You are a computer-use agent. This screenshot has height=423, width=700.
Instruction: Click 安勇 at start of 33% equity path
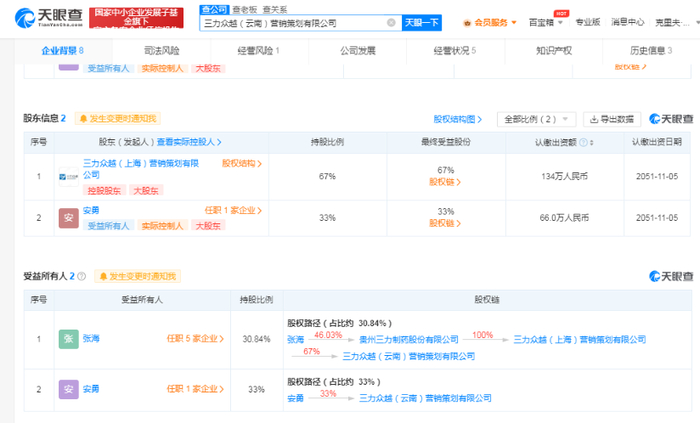pyautogui.click(x=296, y=398)
